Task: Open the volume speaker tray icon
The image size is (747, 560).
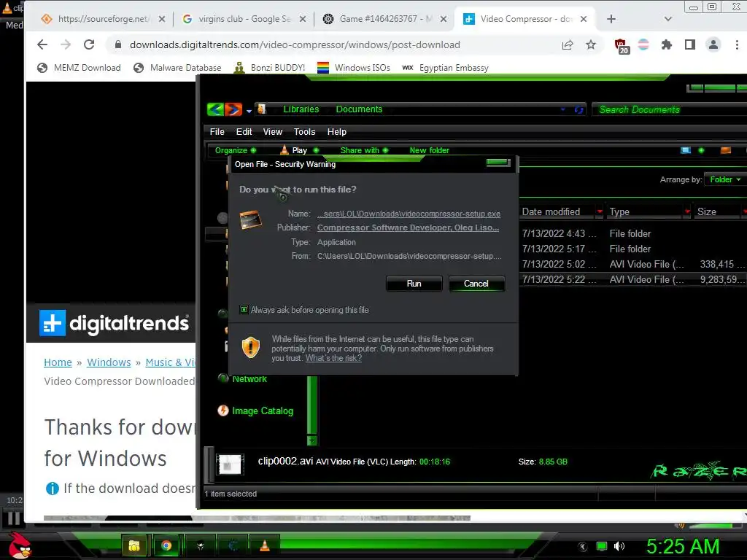Action: pos(619,546)
